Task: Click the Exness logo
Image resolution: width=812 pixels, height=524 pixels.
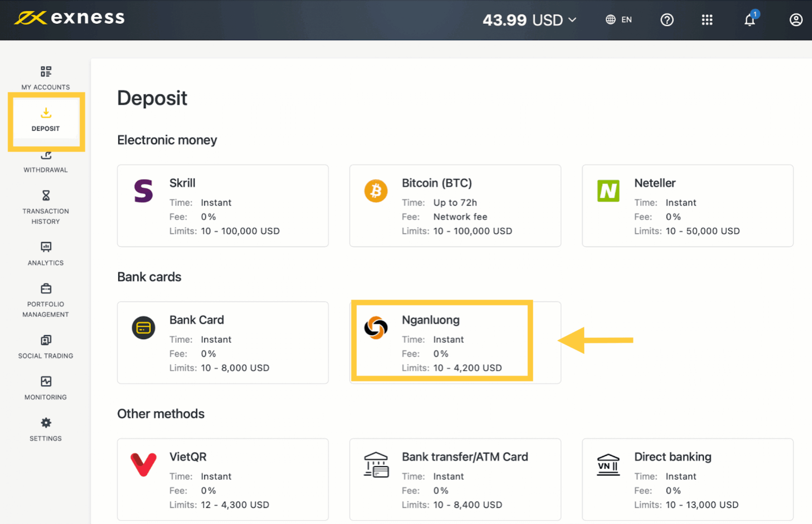Action: click(70, 18)
